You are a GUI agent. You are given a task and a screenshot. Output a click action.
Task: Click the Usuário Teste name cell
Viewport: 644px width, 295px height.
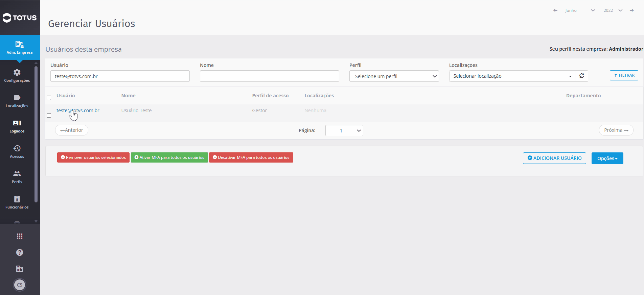coord(137,110)
